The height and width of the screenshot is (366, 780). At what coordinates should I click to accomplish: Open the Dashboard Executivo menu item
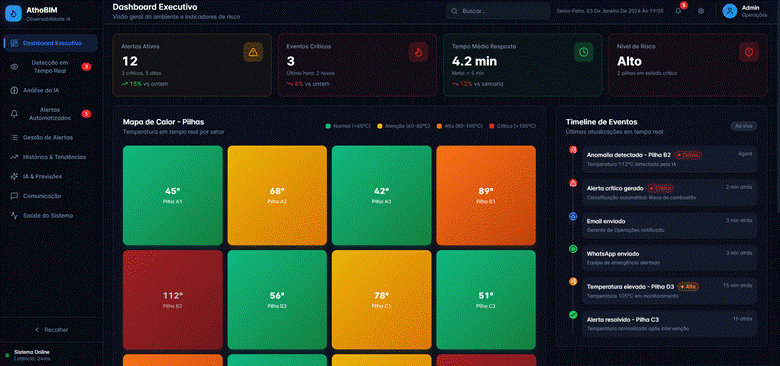click(x=51, y=43)
